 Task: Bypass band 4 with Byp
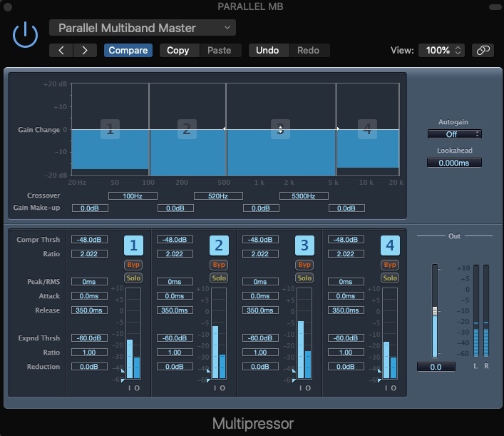pos(389,265)
